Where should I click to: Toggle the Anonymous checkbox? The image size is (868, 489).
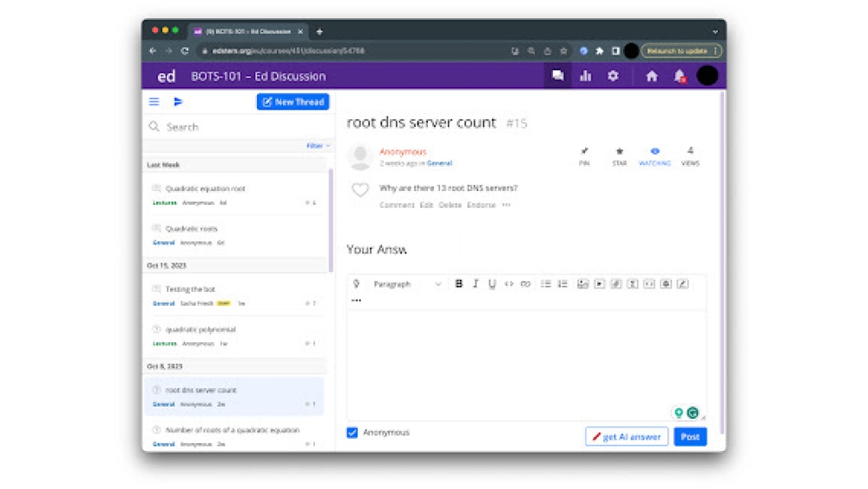coord(352,433)
